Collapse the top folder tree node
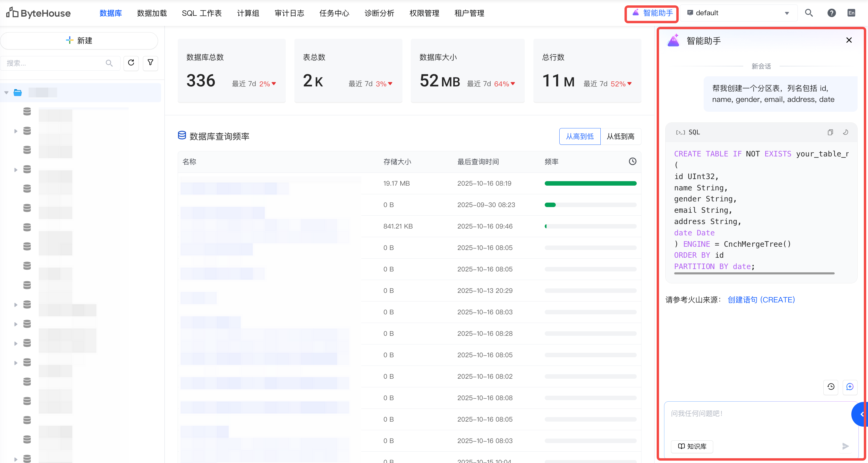This screenshot has width=868, height=463. point(7,92)
